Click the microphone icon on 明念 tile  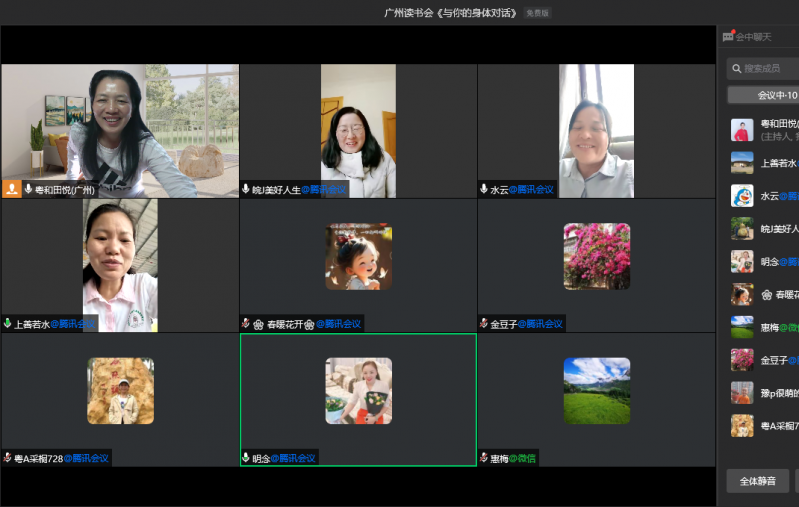[246, 458]
